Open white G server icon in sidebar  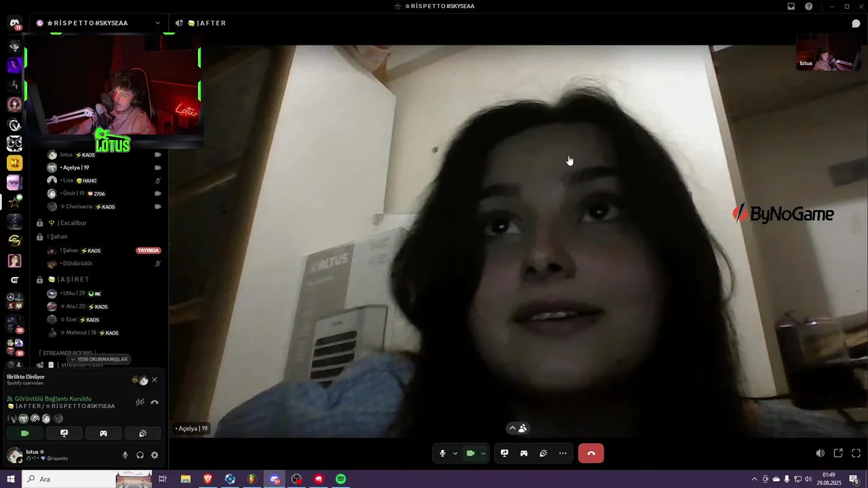point(15,280)
